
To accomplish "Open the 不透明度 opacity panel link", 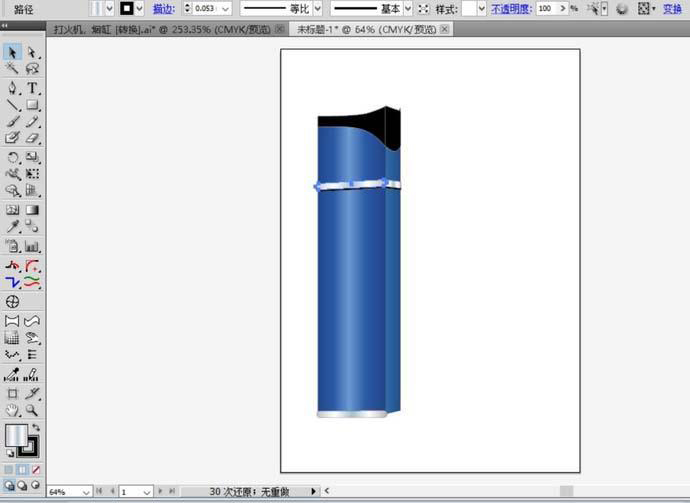I will point(510,8).
